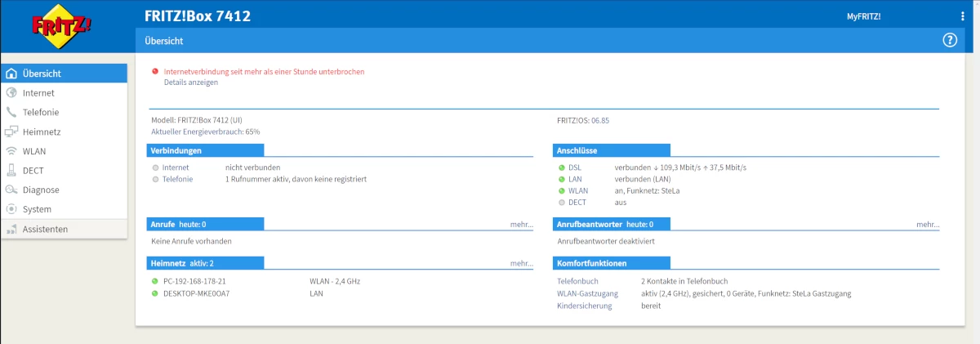
Task: Click the Heimnetz aktiv: 2 header
Action: click(206, 264)
